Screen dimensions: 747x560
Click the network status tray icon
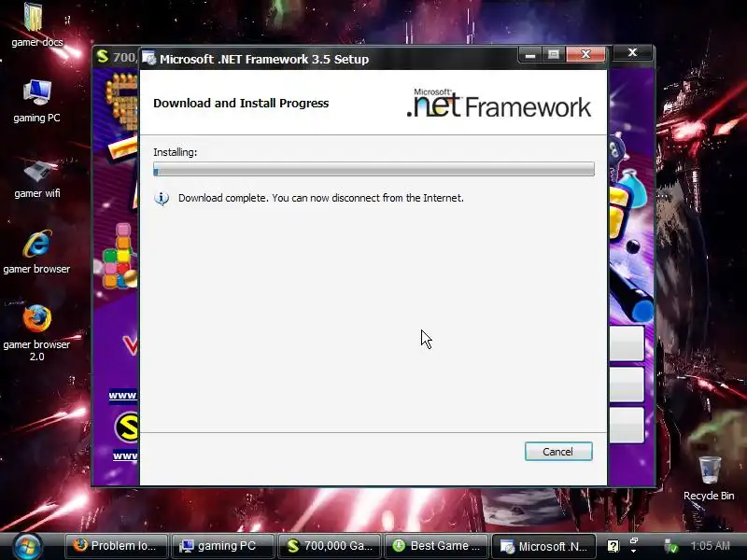click(x=671, y=546)
